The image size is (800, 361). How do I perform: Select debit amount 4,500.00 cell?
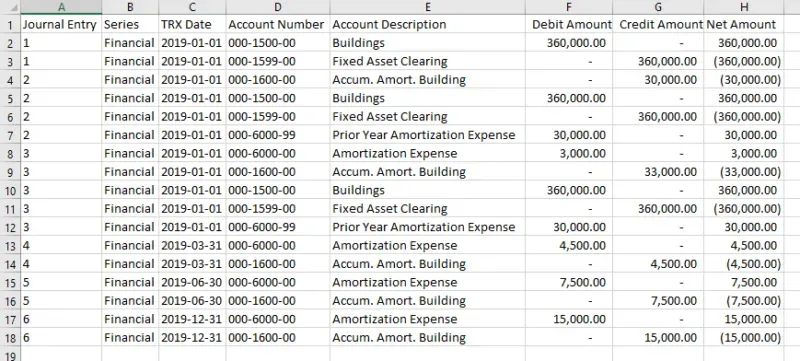[x=569, y=246]
